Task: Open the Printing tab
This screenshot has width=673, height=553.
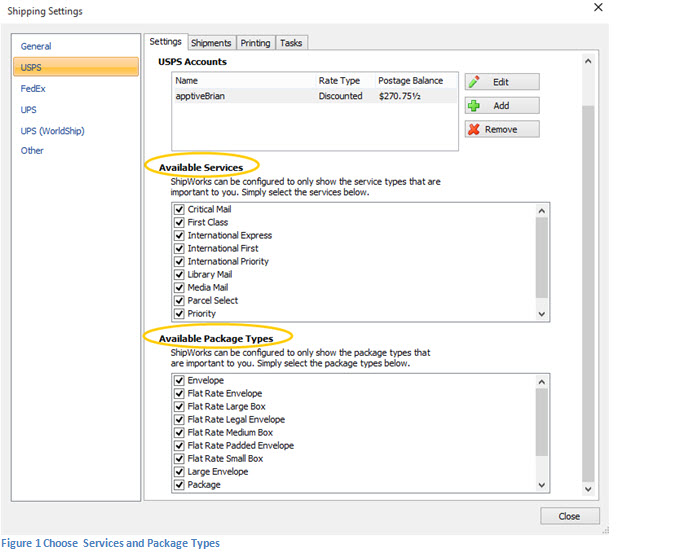Action: [x=255, y=43]
